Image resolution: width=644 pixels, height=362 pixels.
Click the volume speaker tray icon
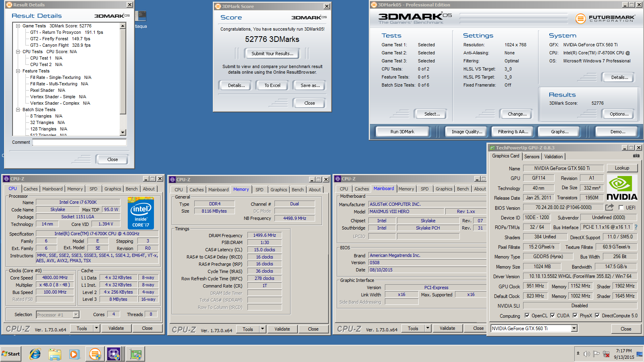pos(586,354)
